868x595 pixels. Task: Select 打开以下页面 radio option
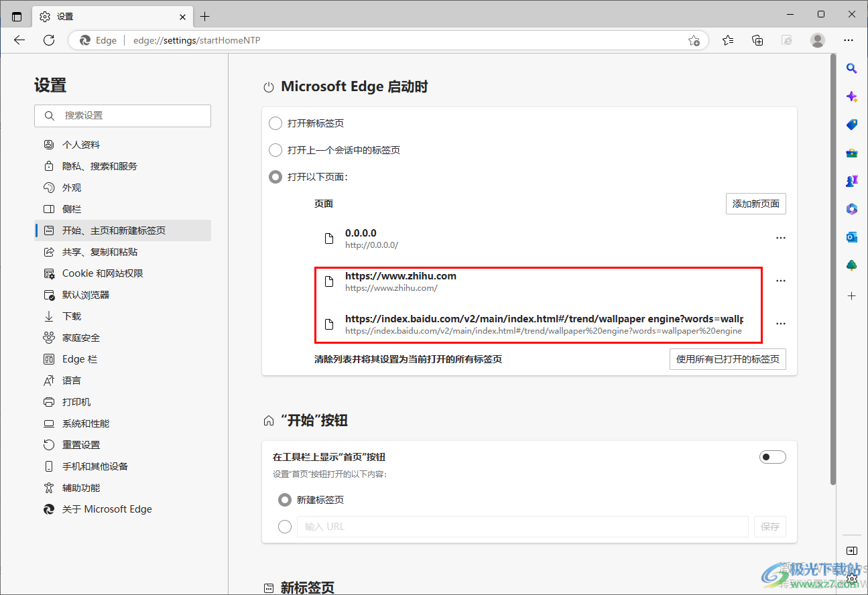[x=275, y=177]
